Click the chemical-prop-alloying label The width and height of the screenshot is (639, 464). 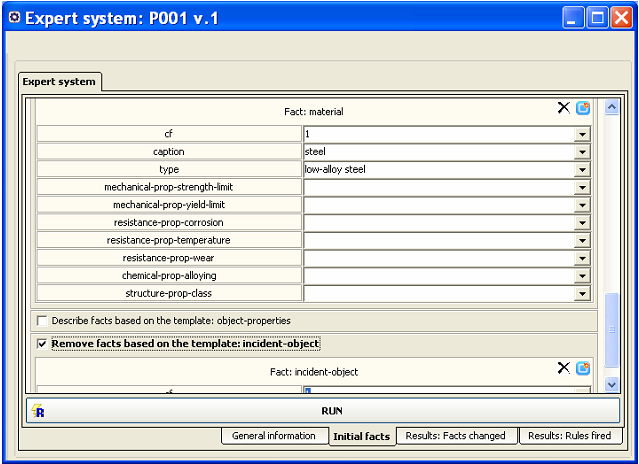(x=169, y=276)
